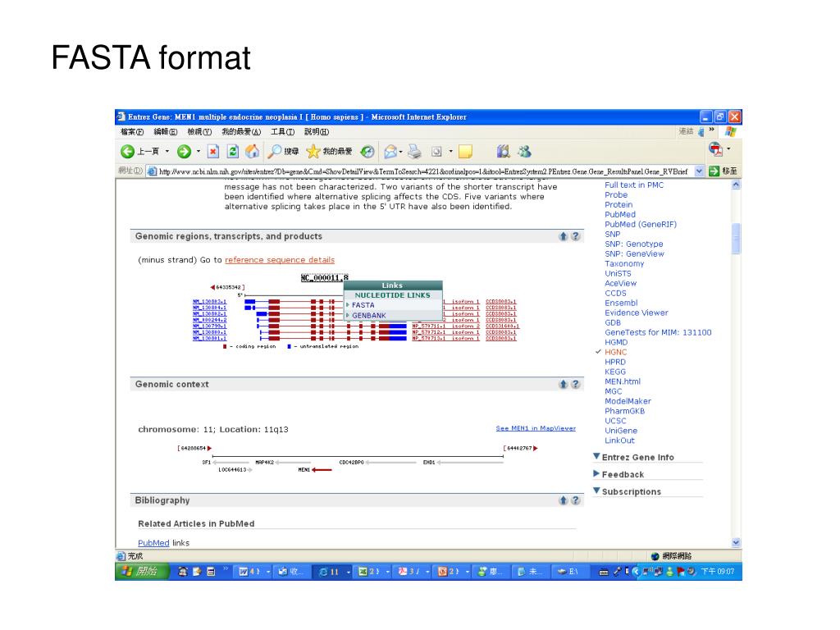
Task: Open Full text in PMC link
Action: 634,185
